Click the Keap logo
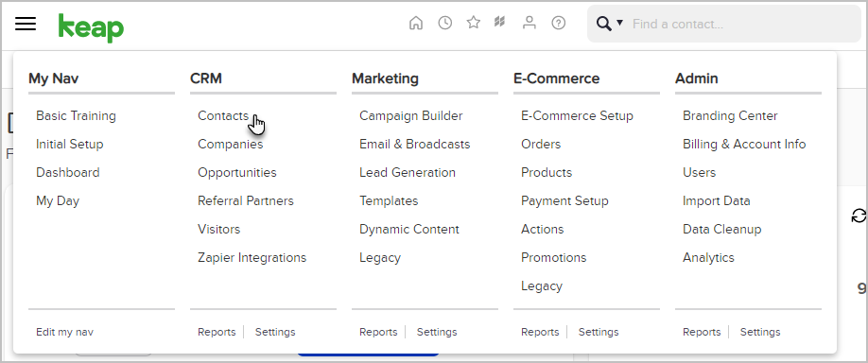Viewport: 868px width, 363px height. 92,27
